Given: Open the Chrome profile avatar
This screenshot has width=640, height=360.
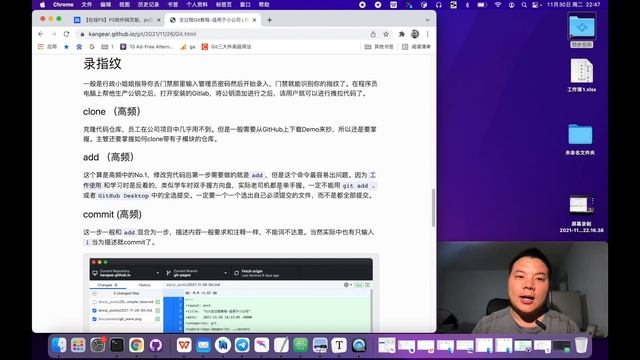Looking at the screenshot, I should tap(415, 34).
